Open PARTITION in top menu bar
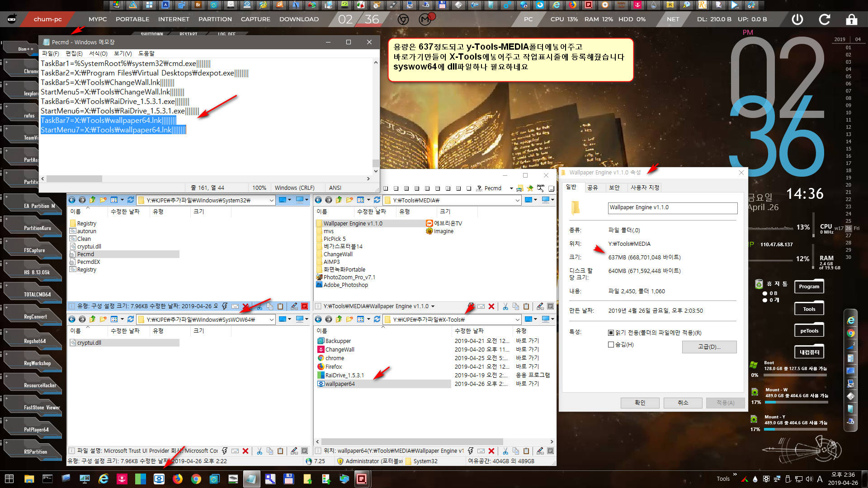The height and width of the screenshot is (488, 868). pos(215,19)
